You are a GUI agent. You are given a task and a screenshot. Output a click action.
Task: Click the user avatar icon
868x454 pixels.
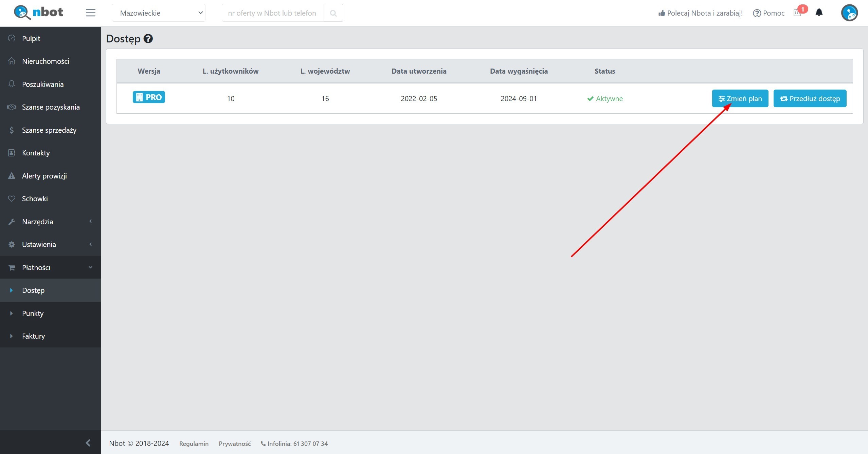849,13
